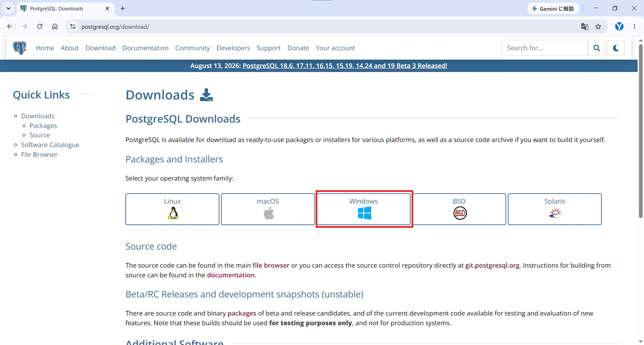The width and height of the screenshot is (644, 345).
Task: Open the browser home page
Action: click(x=55, y=26)
